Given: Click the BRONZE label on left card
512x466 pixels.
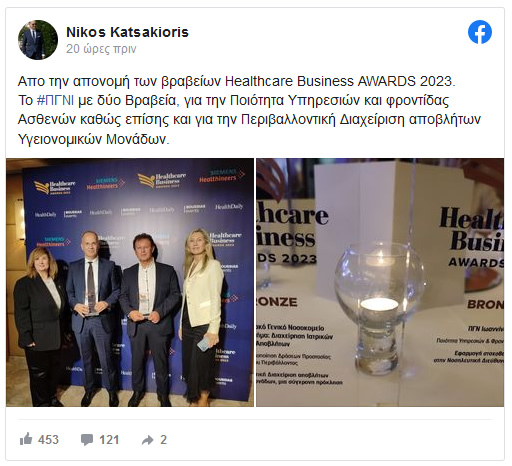Looking at the screenshot, I should 277,302.
